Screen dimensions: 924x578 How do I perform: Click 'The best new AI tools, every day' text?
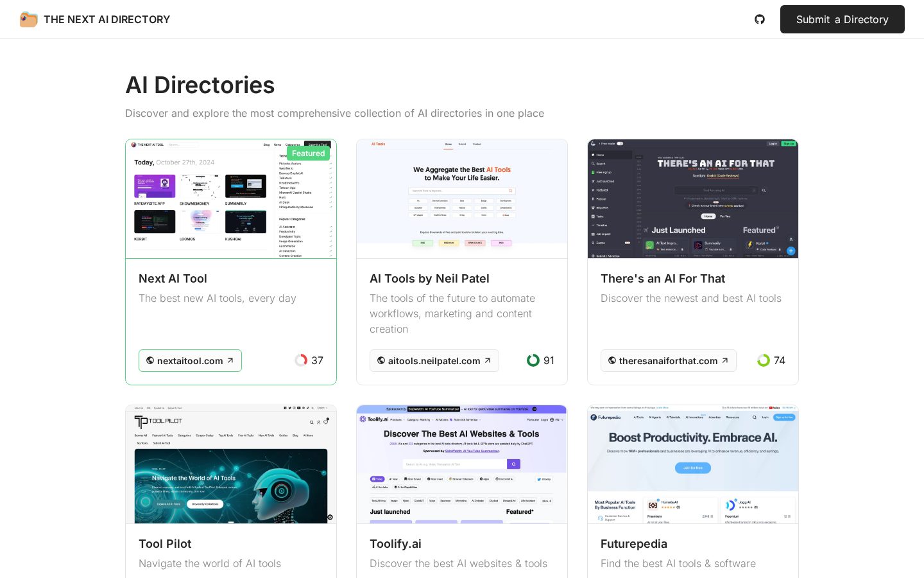[218, 298]
